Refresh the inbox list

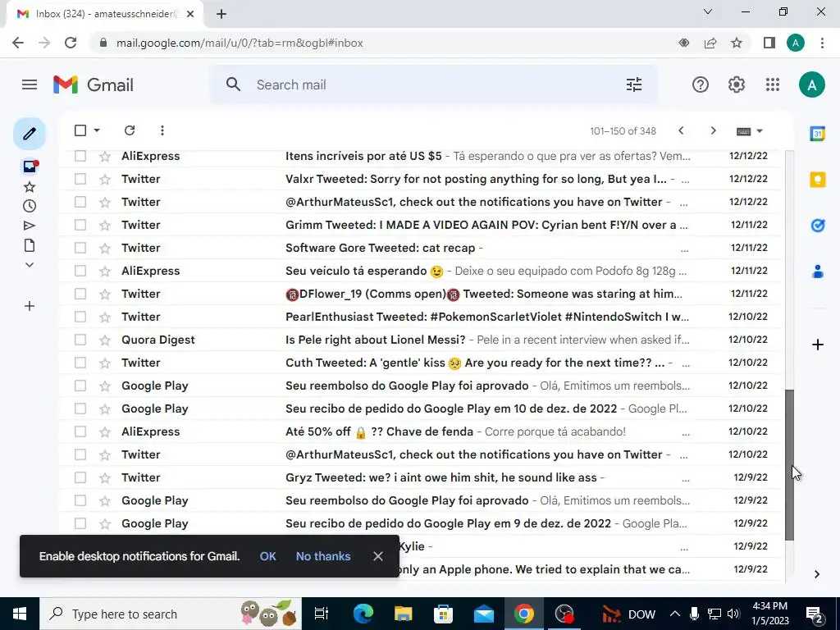[x=130, y=130]
